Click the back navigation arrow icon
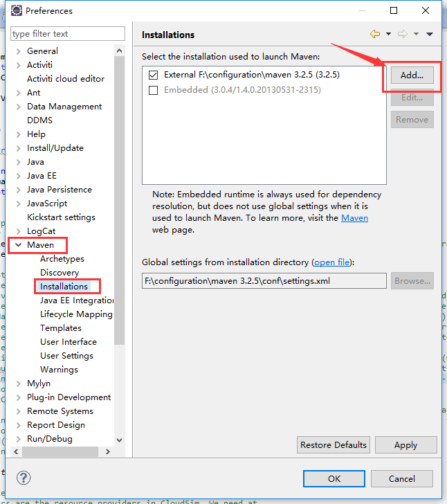 (375, 34)
